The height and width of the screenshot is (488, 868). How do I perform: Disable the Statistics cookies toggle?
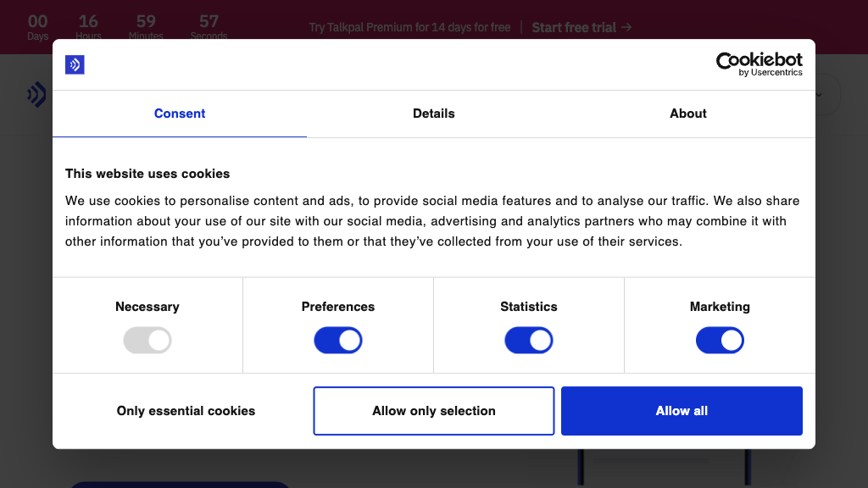click(x=529, y=340)
